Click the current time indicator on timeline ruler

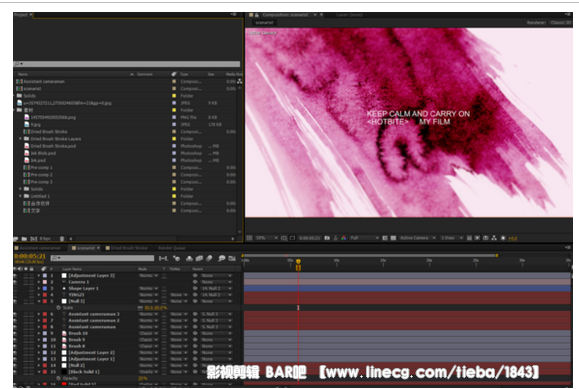pos(298,262)
